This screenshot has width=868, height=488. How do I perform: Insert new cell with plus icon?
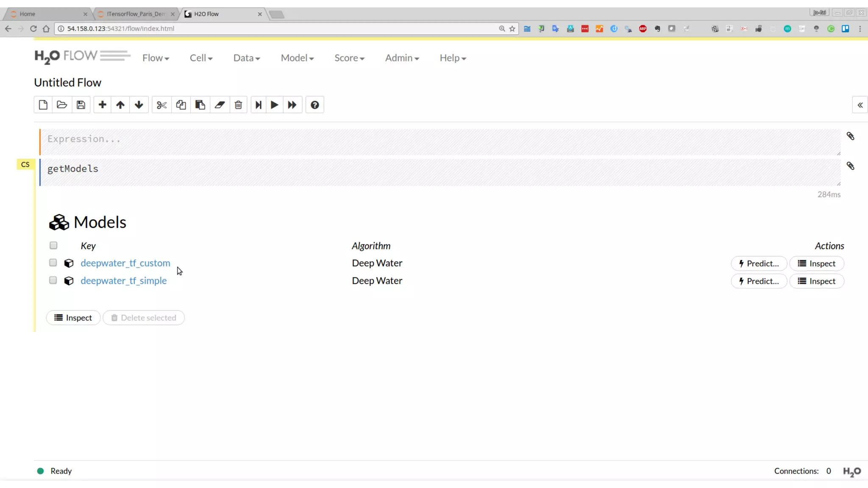coord(102,105)
